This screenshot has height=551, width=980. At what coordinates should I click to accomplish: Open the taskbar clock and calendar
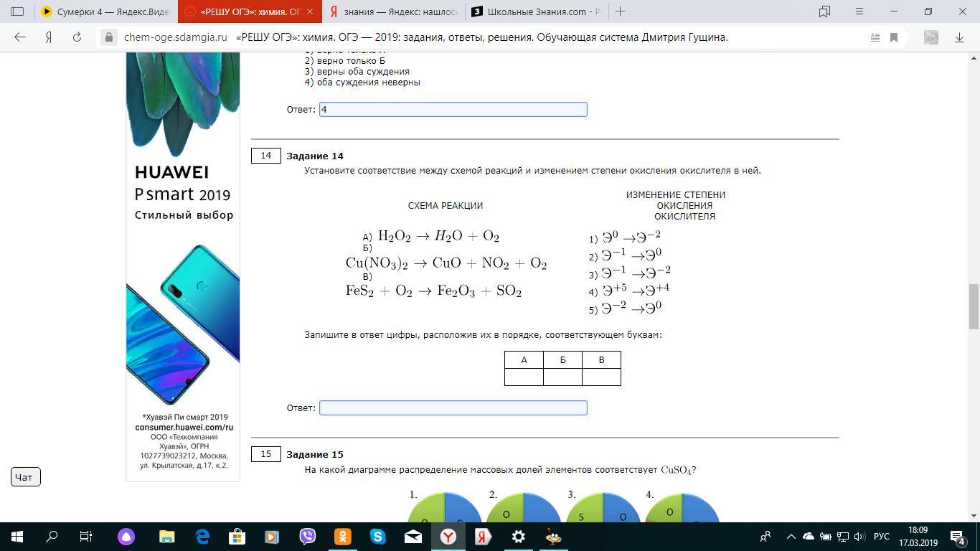tap(918, 536)
